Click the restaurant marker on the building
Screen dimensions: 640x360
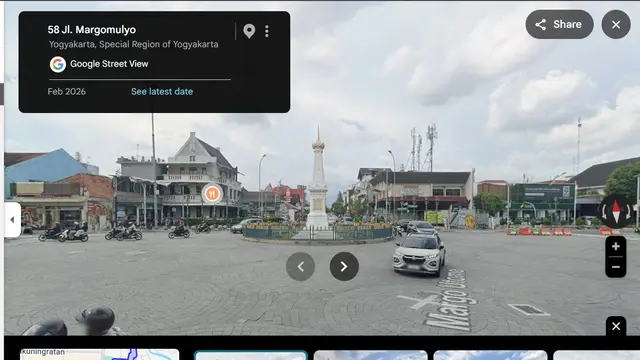pos(212,194)
